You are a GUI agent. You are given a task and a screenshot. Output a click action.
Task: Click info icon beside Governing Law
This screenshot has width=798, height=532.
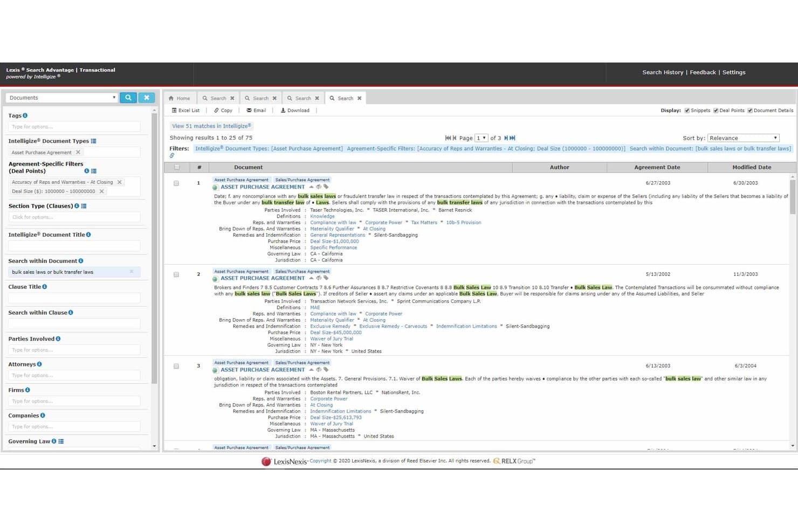point(54,441)
